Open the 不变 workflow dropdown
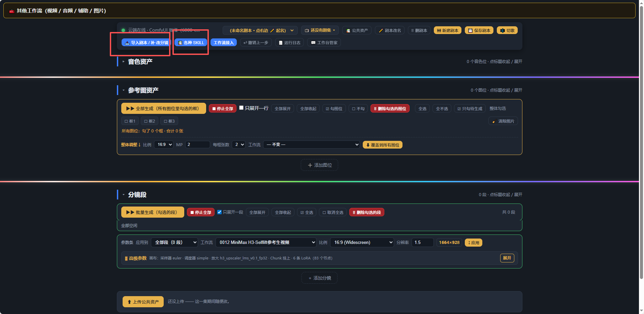 coord(312,145)
